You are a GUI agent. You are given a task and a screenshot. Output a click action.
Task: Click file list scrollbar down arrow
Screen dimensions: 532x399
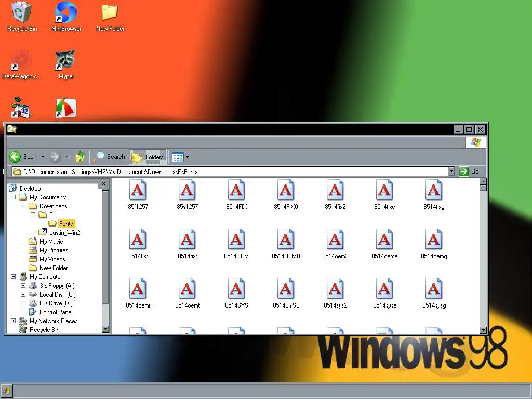[x=484, y=330]
